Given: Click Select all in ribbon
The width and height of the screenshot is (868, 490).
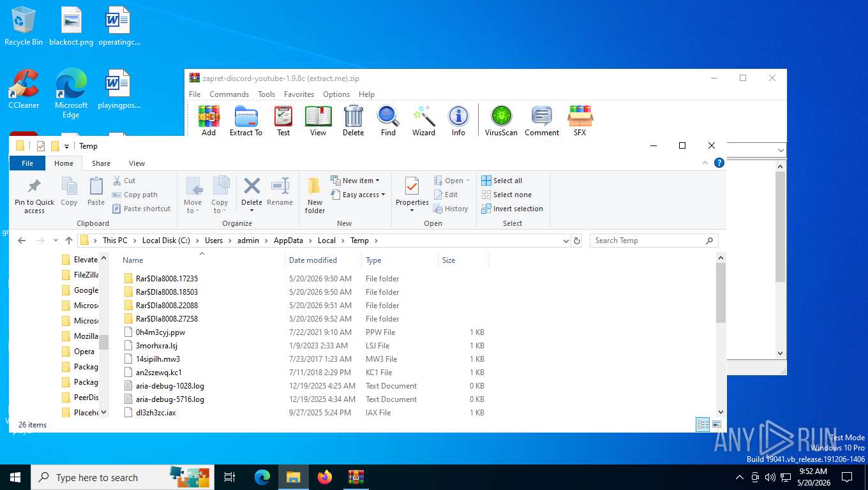Looking at the screenshot, I should (502, 181).
